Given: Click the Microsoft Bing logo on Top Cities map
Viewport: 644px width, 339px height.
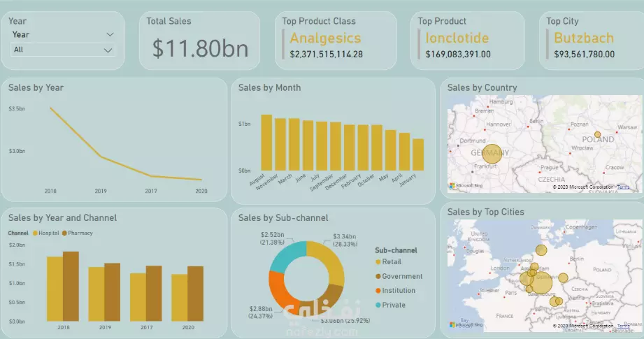Looking at the screenshot, I should 466,324.
